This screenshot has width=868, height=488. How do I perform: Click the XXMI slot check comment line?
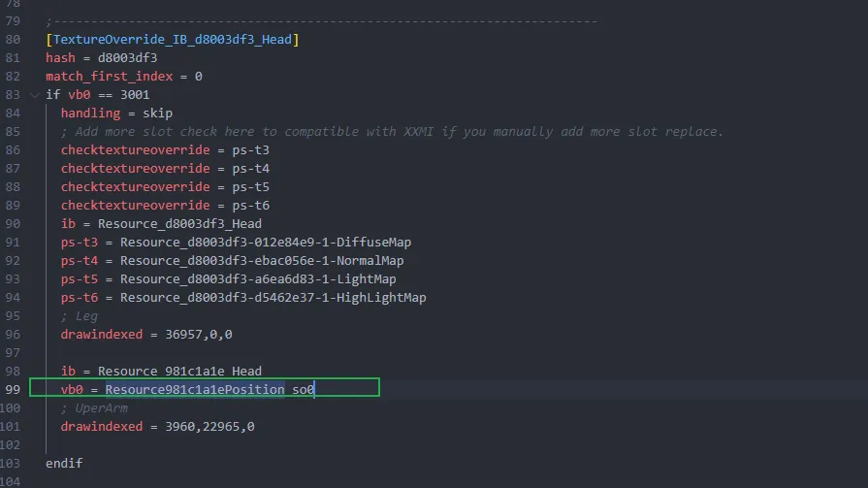392,131
